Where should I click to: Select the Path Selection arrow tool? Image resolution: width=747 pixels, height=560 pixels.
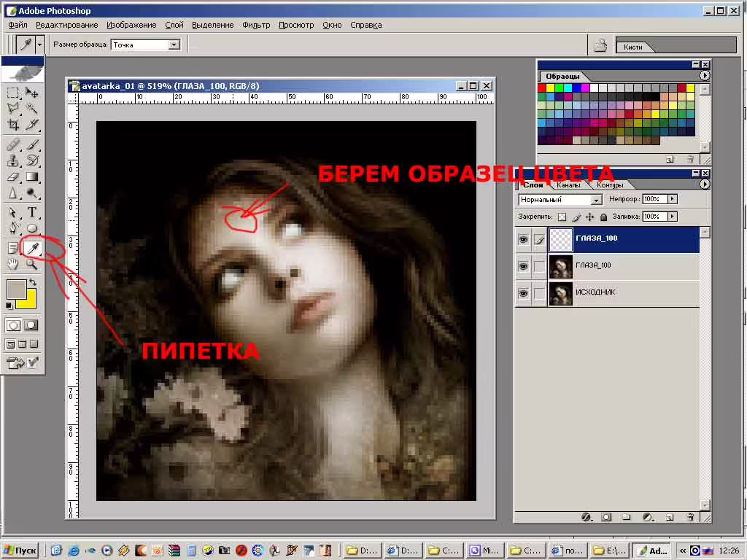point(13,212)
